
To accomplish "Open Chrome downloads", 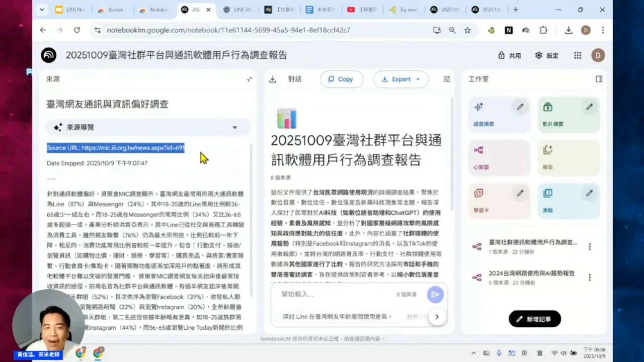I will [x=569, y=30].
